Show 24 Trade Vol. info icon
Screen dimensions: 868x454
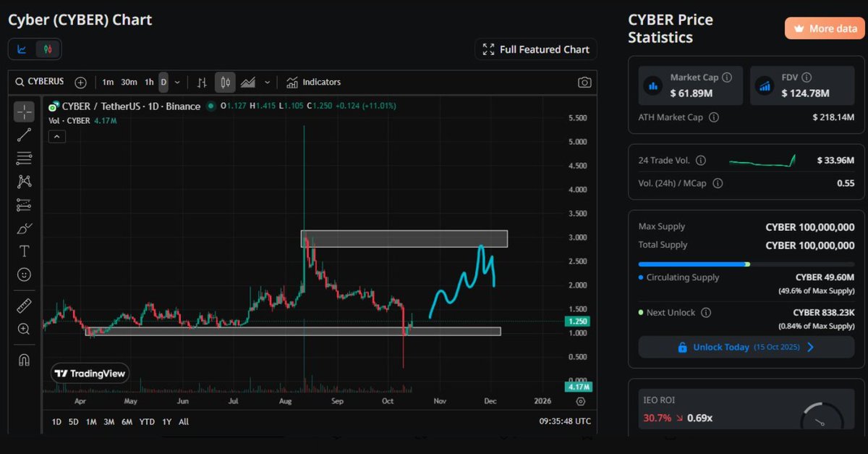[x=700, y=161]
